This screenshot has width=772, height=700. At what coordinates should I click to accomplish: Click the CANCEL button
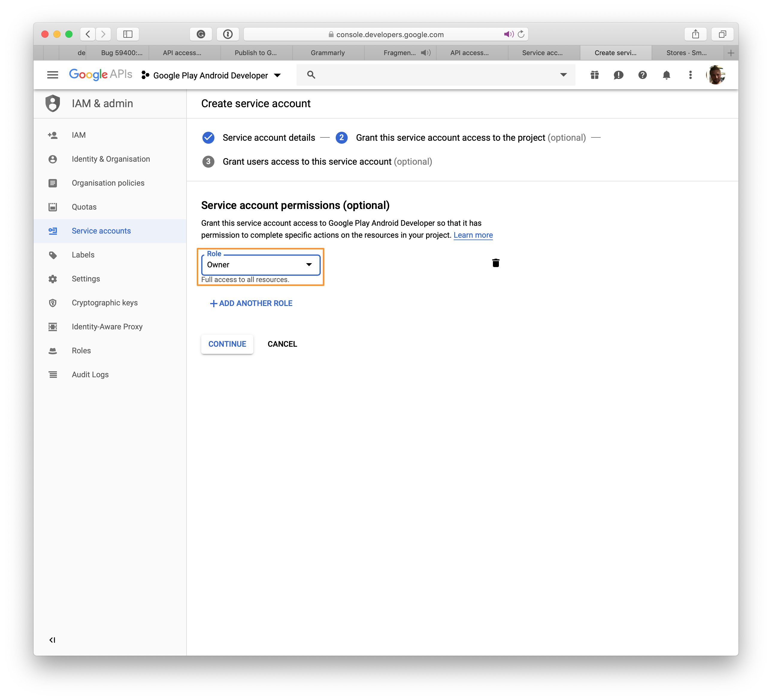pos(282,344)
